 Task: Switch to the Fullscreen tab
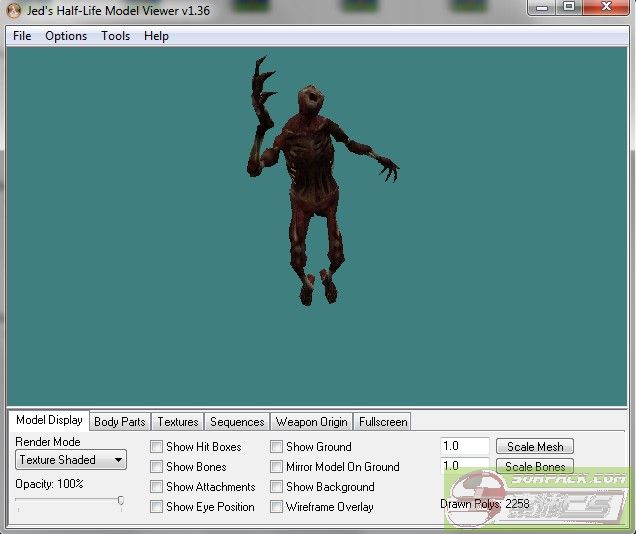[382, 422]
